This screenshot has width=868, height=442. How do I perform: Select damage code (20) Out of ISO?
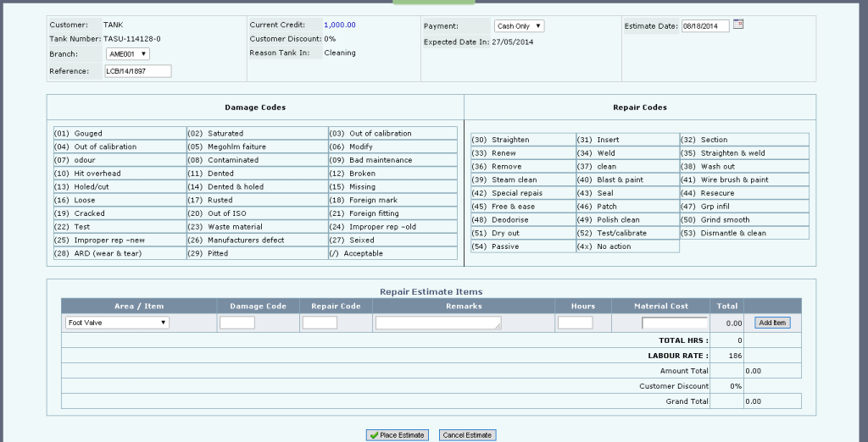[x=258, y=213]
